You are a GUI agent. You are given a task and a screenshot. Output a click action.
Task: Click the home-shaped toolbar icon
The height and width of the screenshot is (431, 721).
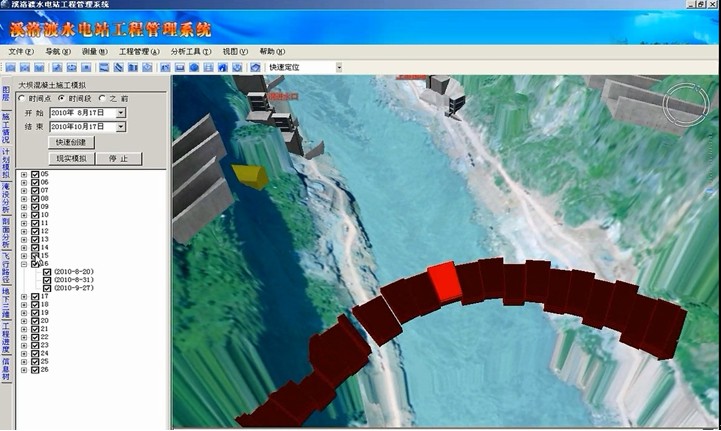223,68
